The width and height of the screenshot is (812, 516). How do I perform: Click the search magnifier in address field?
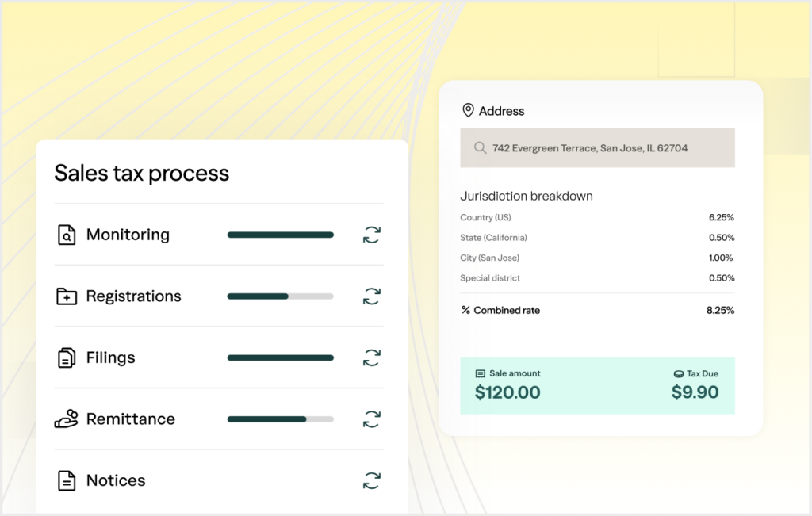[480, 148]
